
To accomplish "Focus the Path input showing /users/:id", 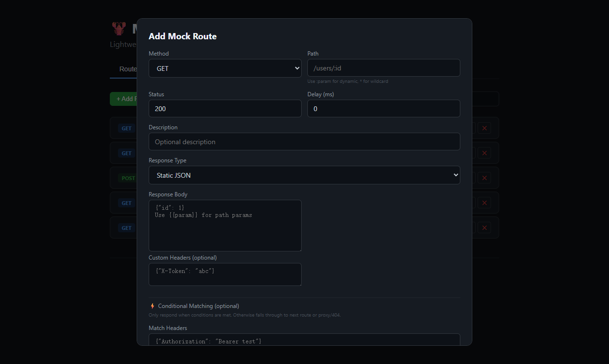I will (383, 68).
